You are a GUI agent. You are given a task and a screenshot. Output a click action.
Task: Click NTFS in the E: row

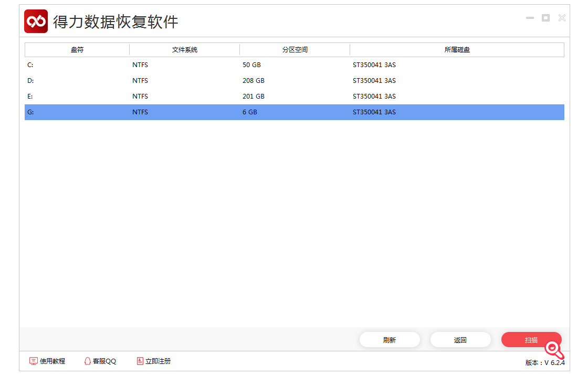click(140, 96)
